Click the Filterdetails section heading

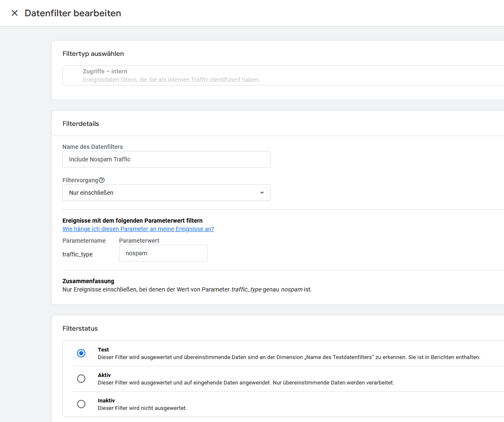81,123
